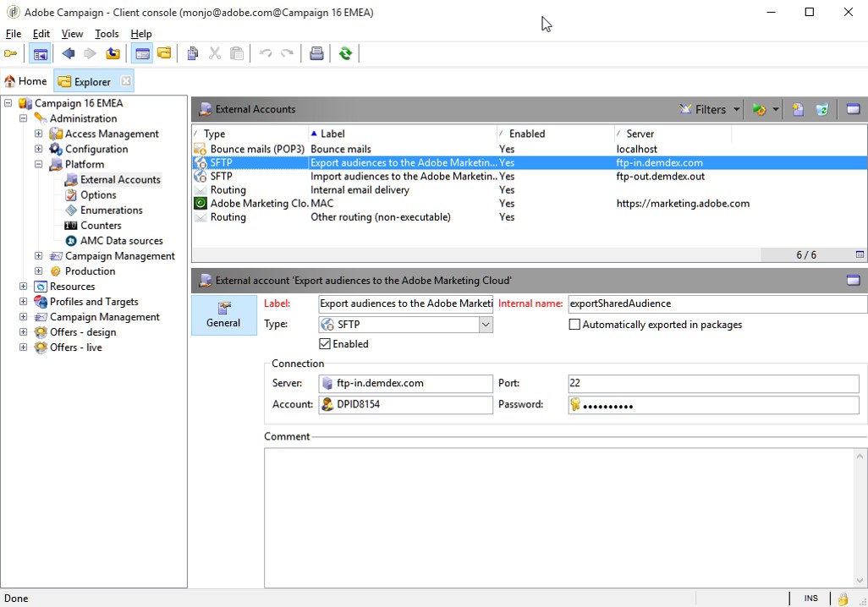Sort list by Label column header

(403, 134)
